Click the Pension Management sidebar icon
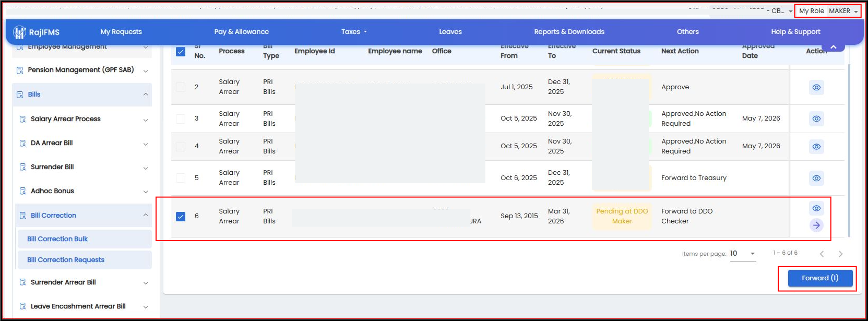The image size is (868, 321). coord(20,70)
